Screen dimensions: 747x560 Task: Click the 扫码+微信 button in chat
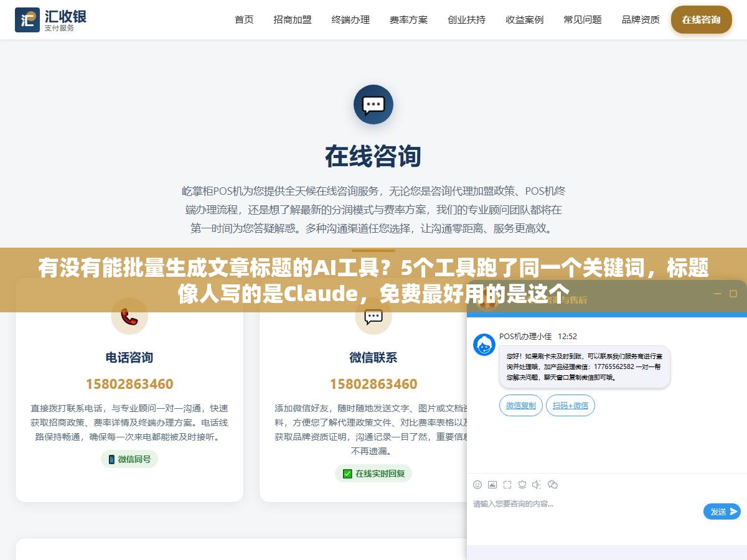571,406
